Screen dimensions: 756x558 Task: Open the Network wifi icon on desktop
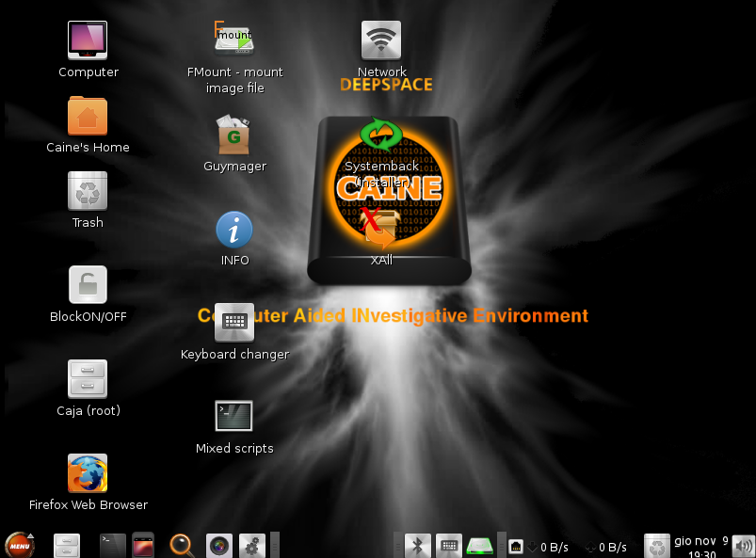click(381, 40)
